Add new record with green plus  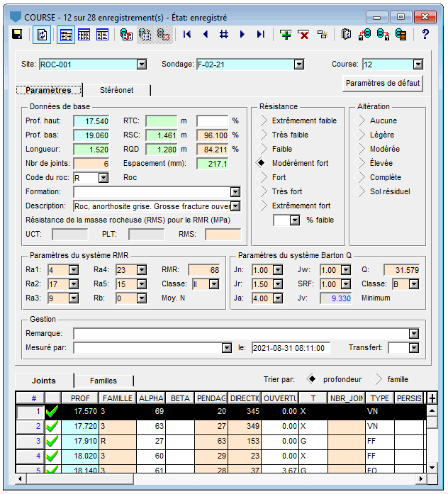point(286,34)
